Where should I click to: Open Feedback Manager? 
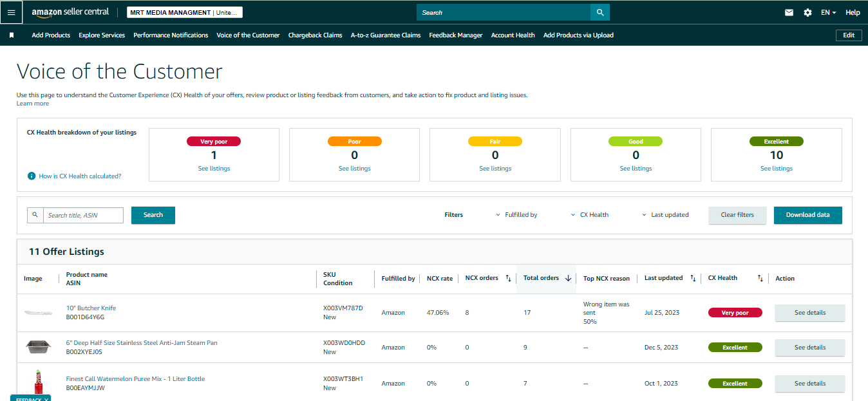point(456,35)
